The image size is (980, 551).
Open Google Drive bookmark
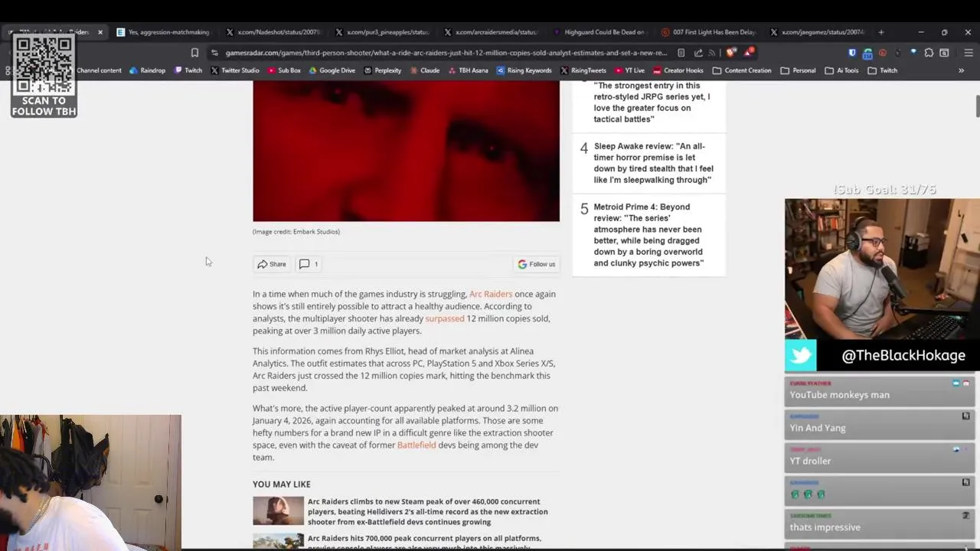(x=332, y=70)
